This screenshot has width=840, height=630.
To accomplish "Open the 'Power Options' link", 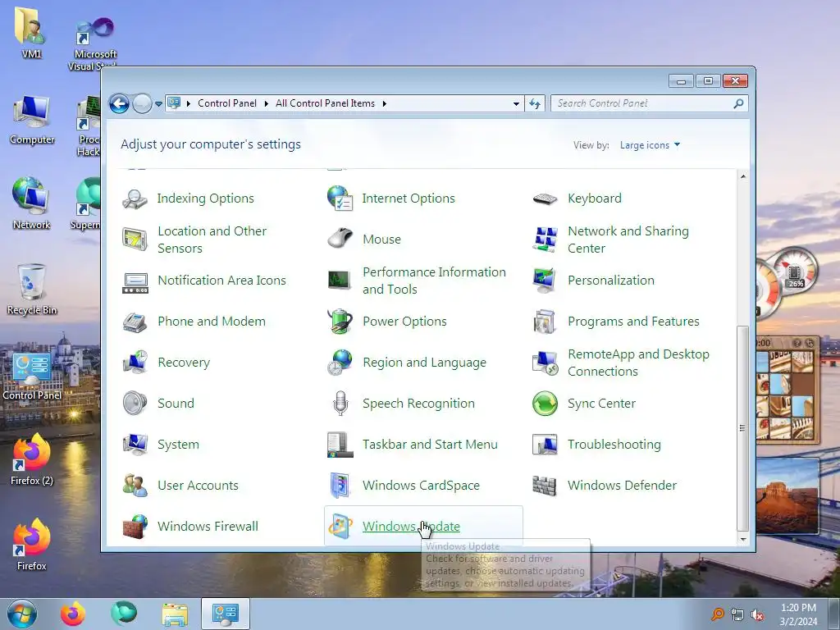I will click(404, 322).
